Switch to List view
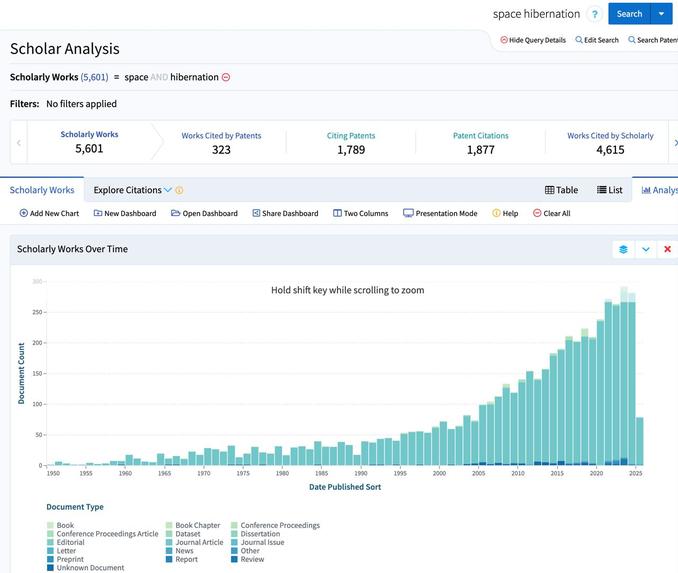678x573 pixels. coord(610,190)
